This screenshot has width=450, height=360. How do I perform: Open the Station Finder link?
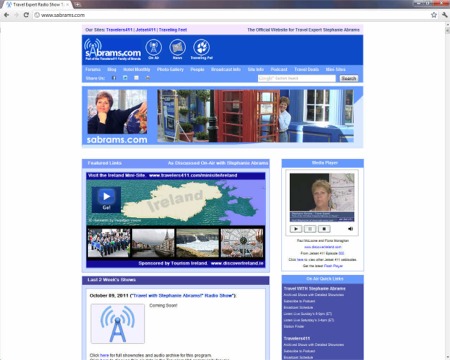293,327
